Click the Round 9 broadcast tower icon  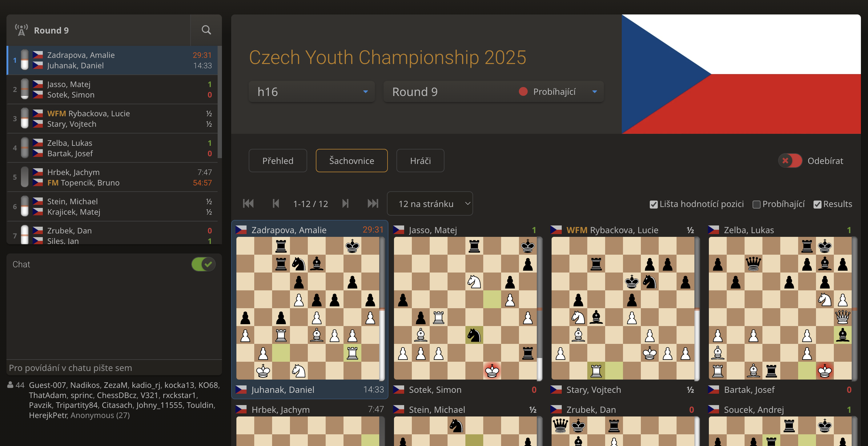pyautogui.click(x=21, y=30)
